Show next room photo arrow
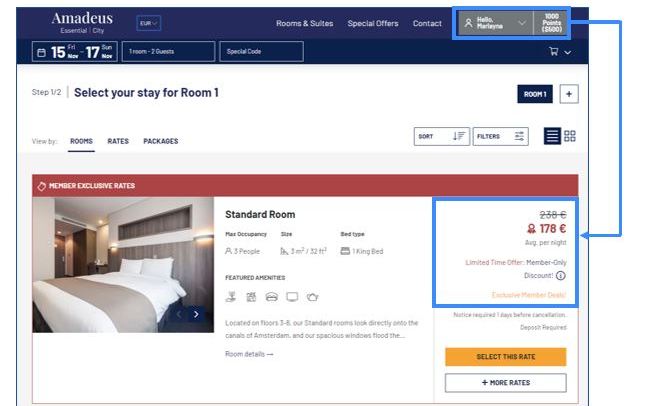This screenshot has width=649, height=406. [196, 314]
